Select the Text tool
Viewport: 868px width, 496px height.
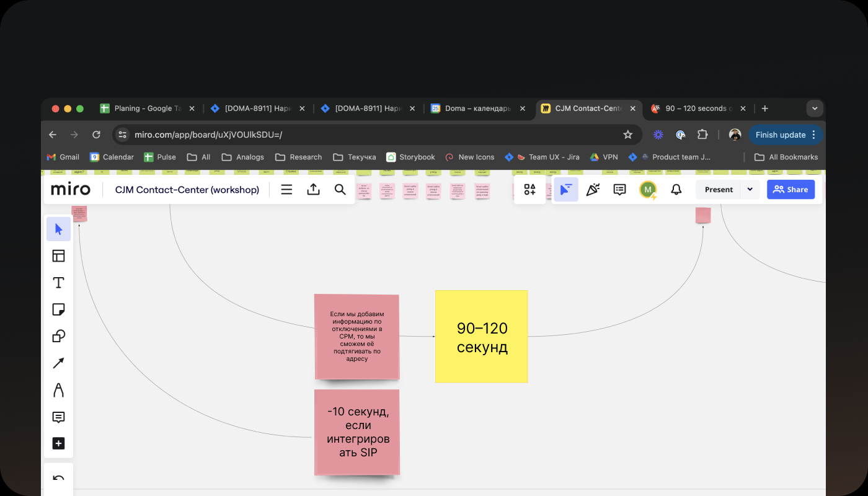click(58, 283)
